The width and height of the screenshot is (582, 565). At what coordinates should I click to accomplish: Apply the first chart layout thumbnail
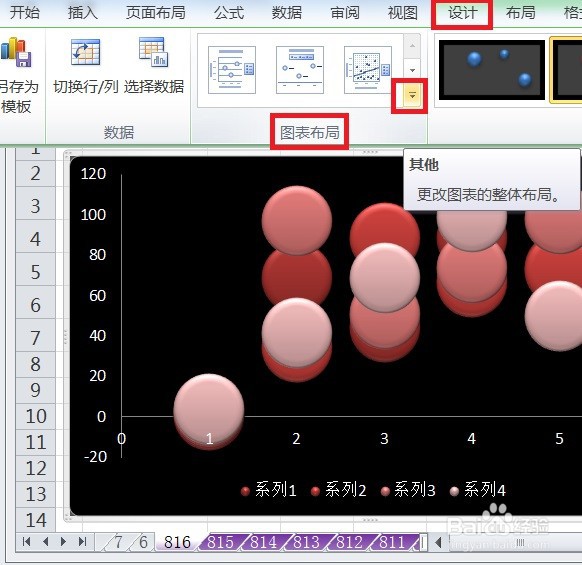click(232, 70)
